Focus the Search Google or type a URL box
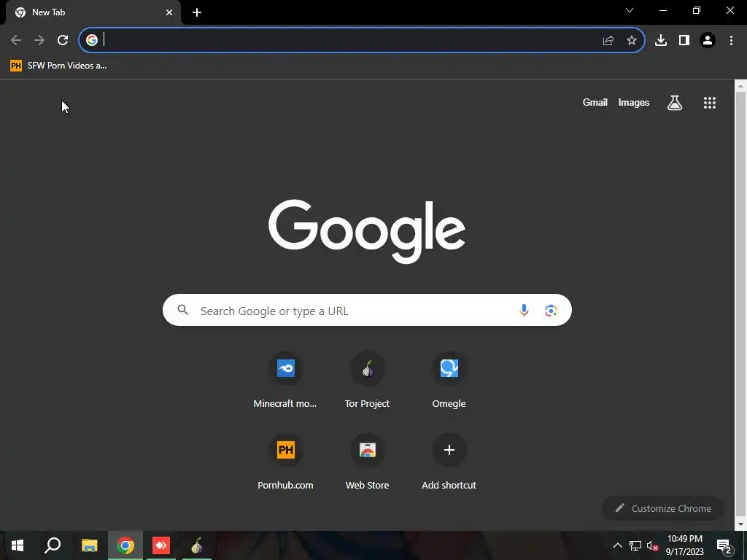Image resolution: width=747 pixels, height=560 pixels. [x=367, y=310]
